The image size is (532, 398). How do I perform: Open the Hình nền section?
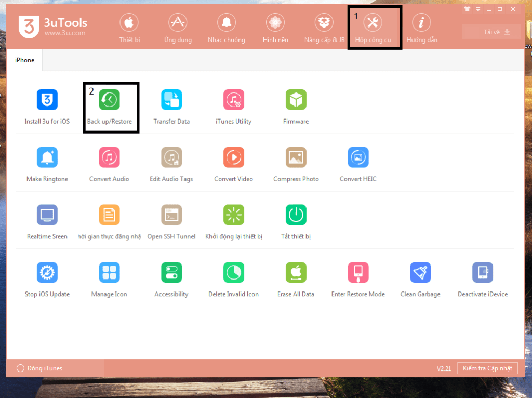point(275,28)
